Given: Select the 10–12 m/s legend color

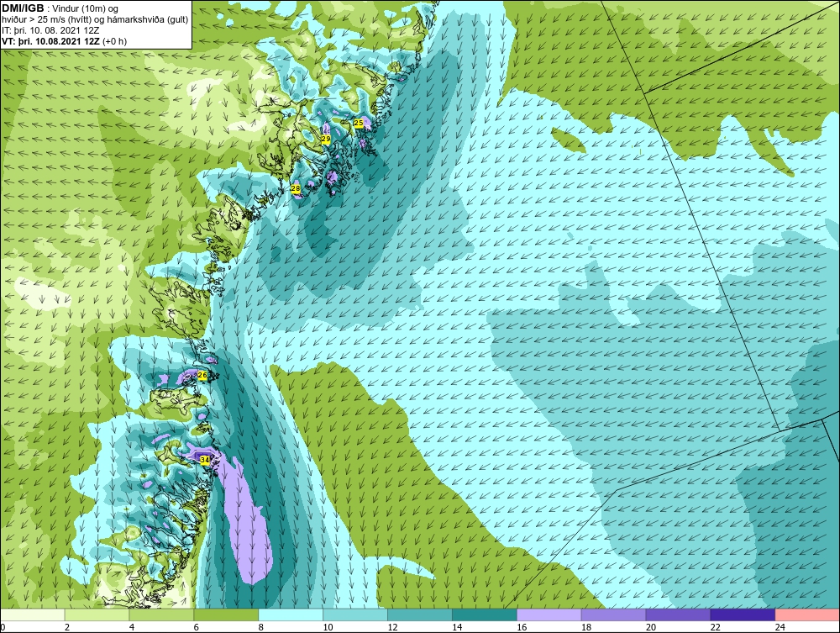Looking at the screenshot, I should pos(355,615).
